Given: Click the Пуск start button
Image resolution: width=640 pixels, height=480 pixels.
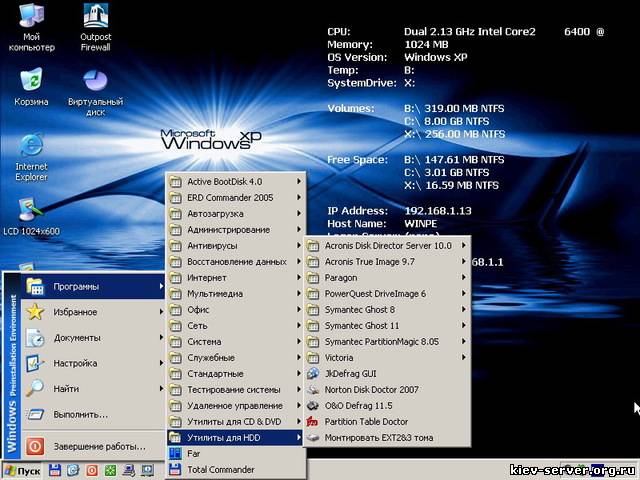Looking at the screenshot, I should pos(23,470).
